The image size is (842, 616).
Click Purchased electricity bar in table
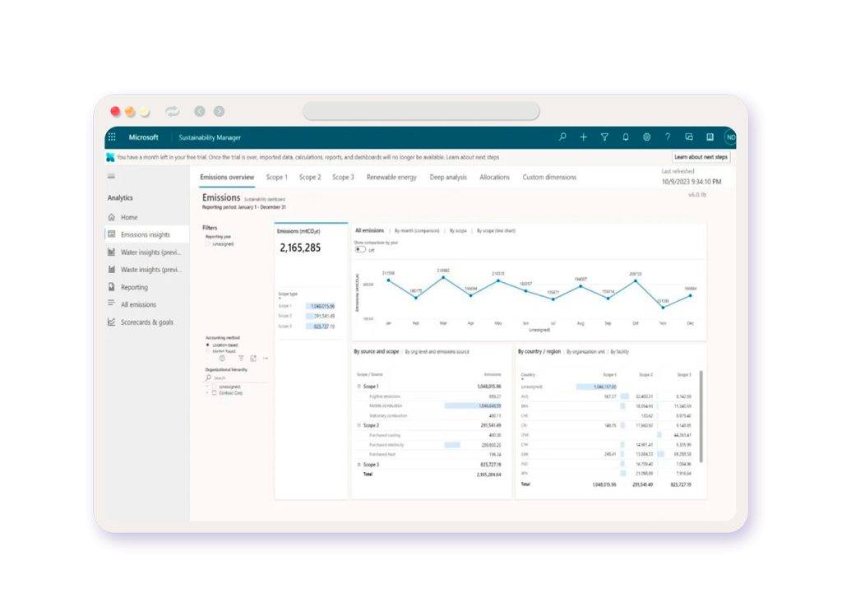(452, 445)
